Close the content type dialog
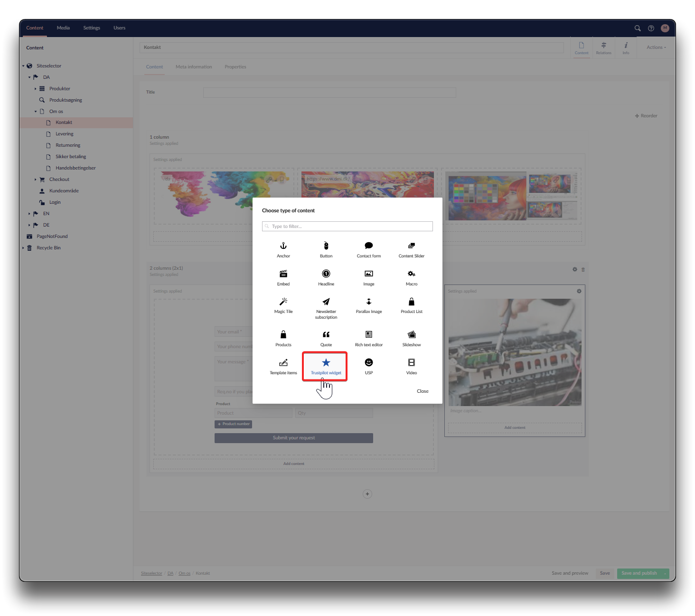The width and height of the screenshot is (695, 616). [423, 391]
